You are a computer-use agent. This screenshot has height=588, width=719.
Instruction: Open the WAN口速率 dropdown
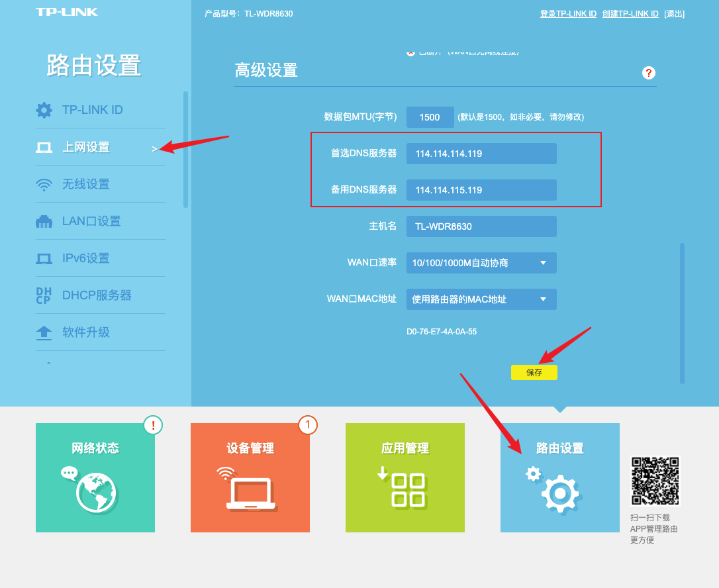tap(481, 263)
